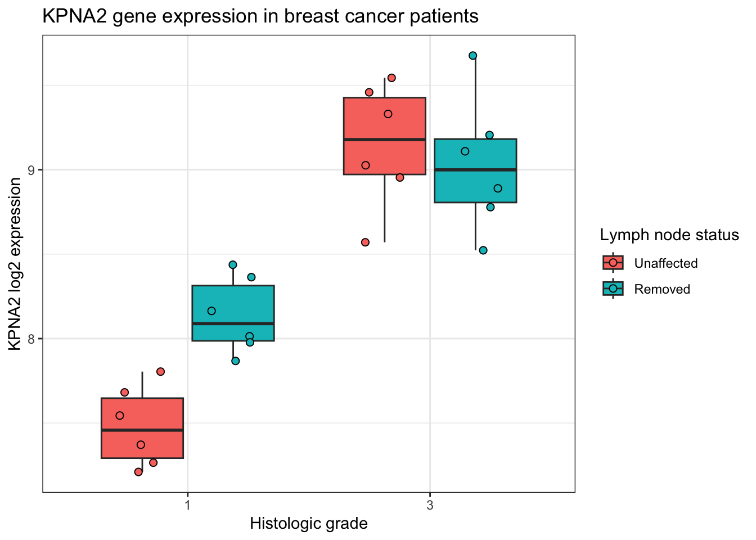Image resolution: width=756 pixels, height=540 pixels.
Task: Select the 'Removed' legend label
Action: point(661,289)
